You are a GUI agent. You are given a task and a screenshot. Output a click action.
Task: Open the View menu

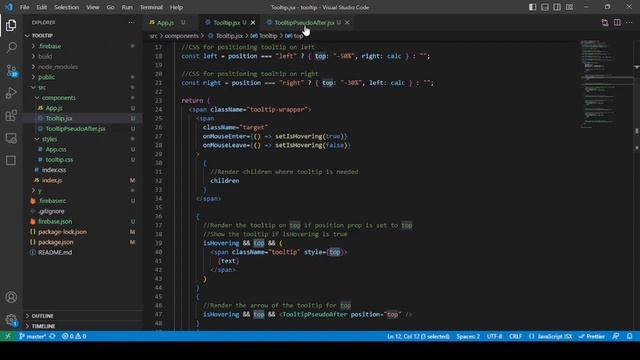pos(92,7)
